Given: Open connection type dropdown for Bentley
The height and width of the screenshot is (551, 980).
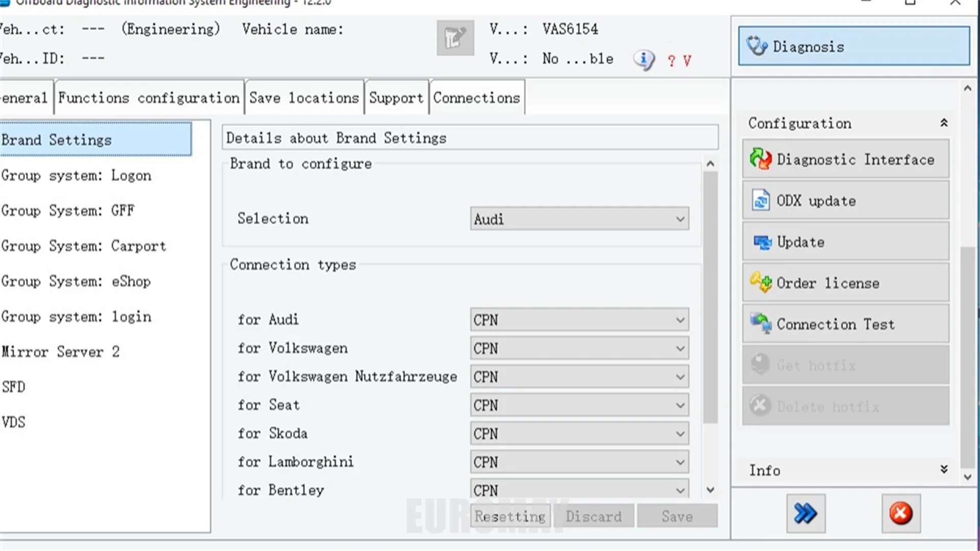Looking at the screenshot, I should pyautogui.click(x=579, y=489).
